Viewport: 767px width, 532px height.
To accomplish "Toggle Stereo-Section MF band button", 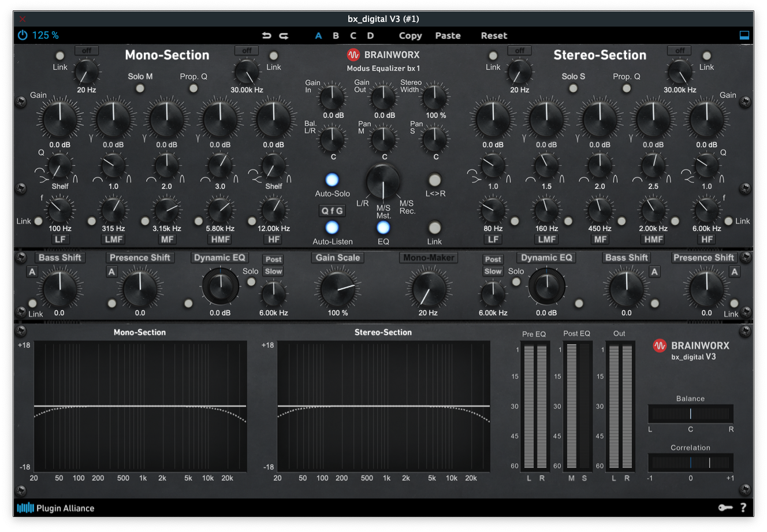I will pos(600,239).
